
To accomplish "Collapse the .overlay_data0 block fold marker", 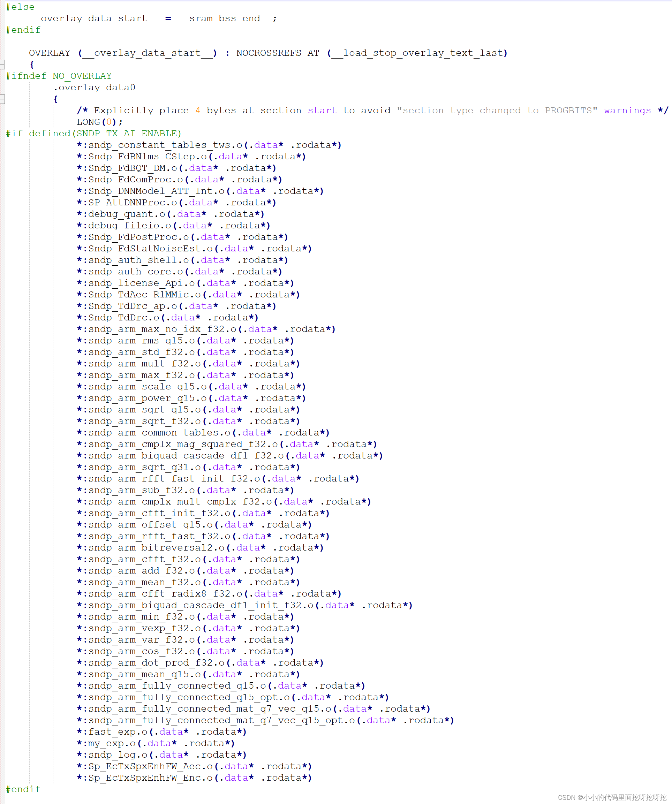I will pyautogui.click(x=2, y=99).
